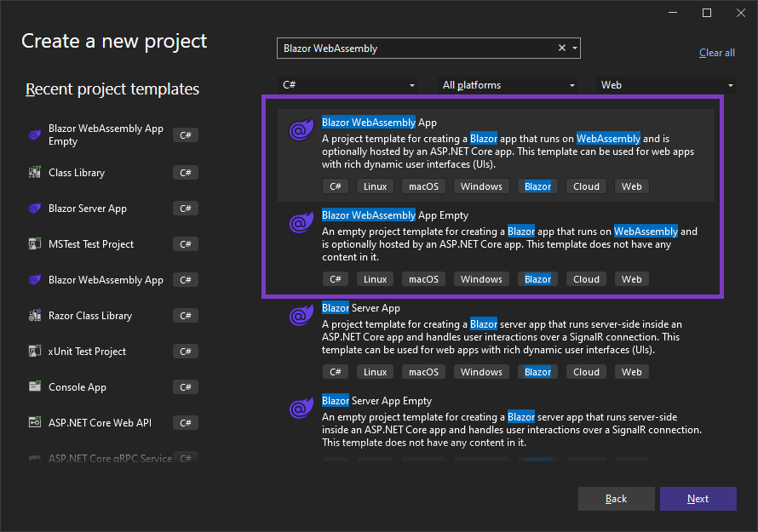Click Web tag under Blazor WebAssembly App Empty
The height and width of the screenshot is (532, 758).
point(632,279)
